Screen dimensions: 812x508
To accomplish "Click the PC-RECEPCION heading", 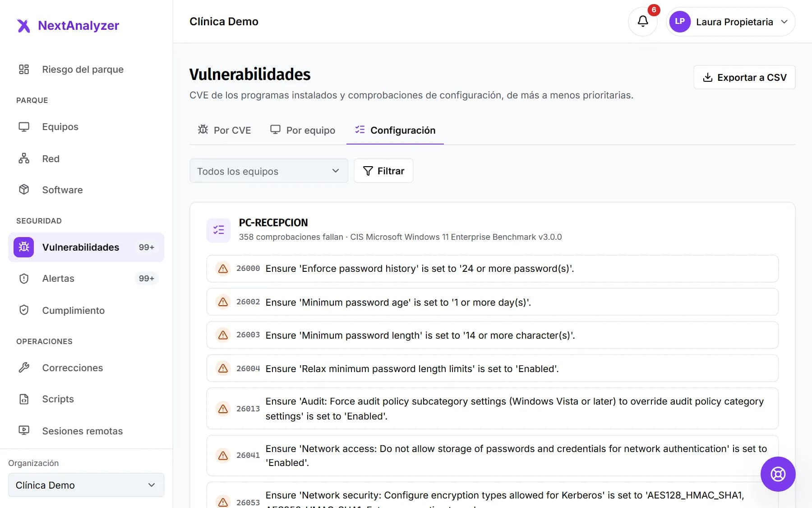I will pos(273,223).
